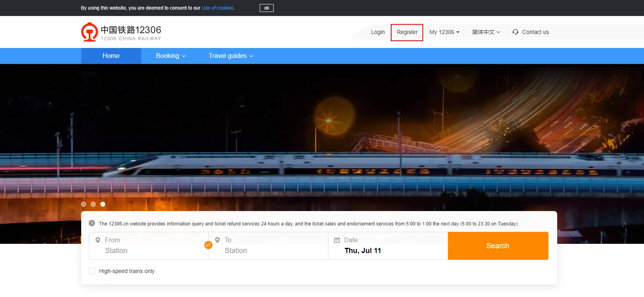Expand the Travel guides dropdown
644x297 pixels.
coord(230,56)
